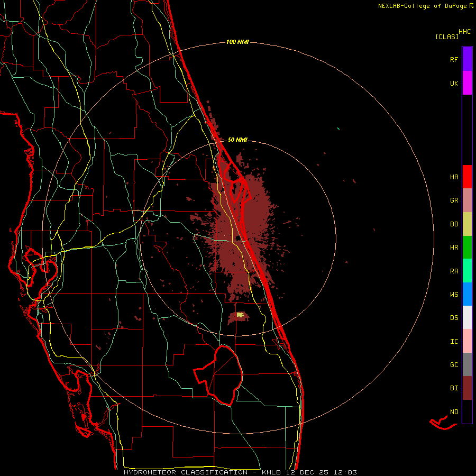Click the BI dark red legend swatch
Viewport: 476px width, 476px height.
pos(467,388)
